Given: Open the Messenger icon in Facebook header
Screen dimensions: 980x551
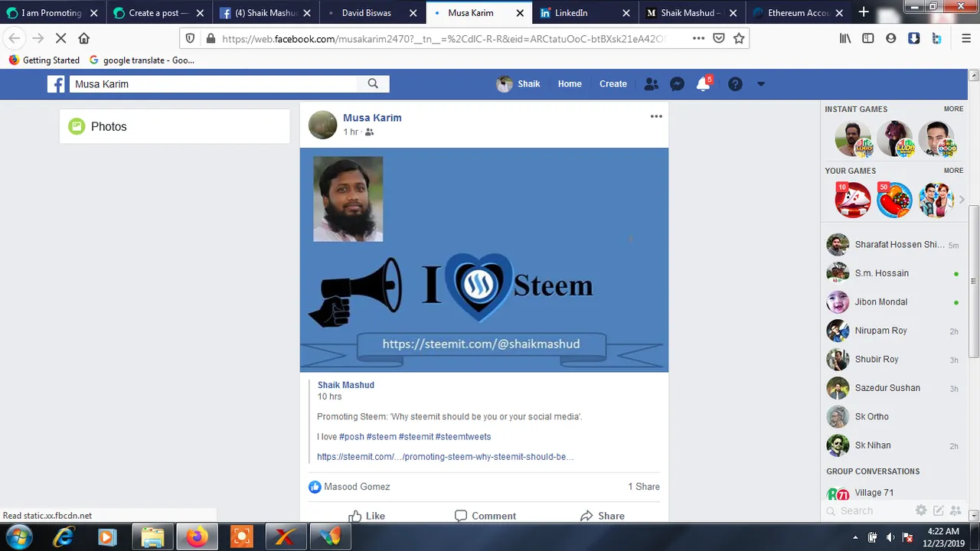Looking at the screenshot, I should (677, 84).
